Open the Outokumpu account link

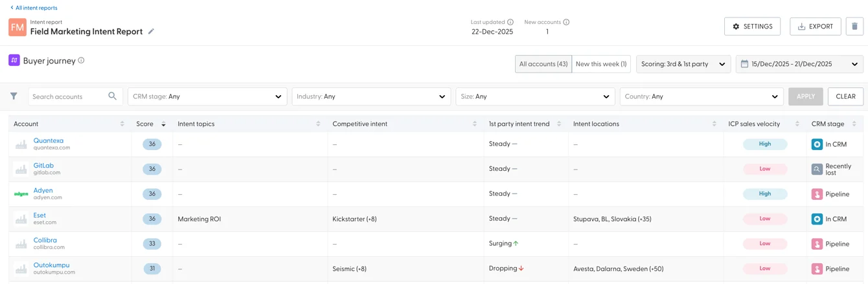pyautogui.click(x=51, y=265)
